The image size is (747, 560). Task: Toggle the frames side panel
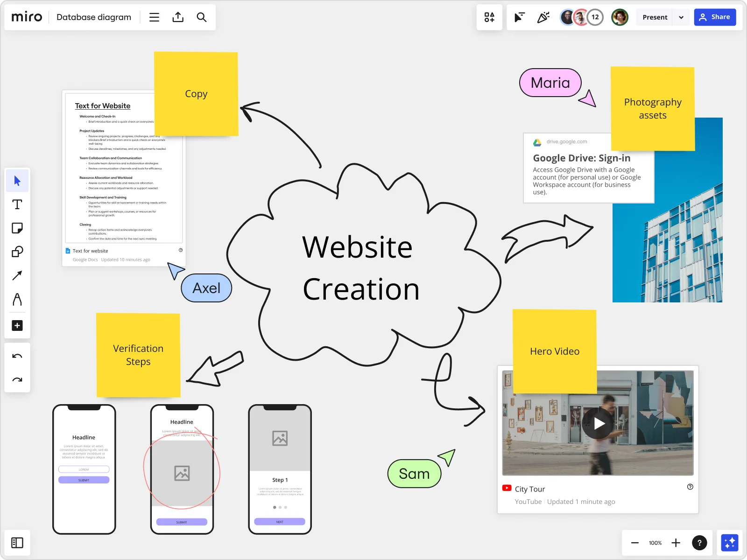tap(17, 543)
